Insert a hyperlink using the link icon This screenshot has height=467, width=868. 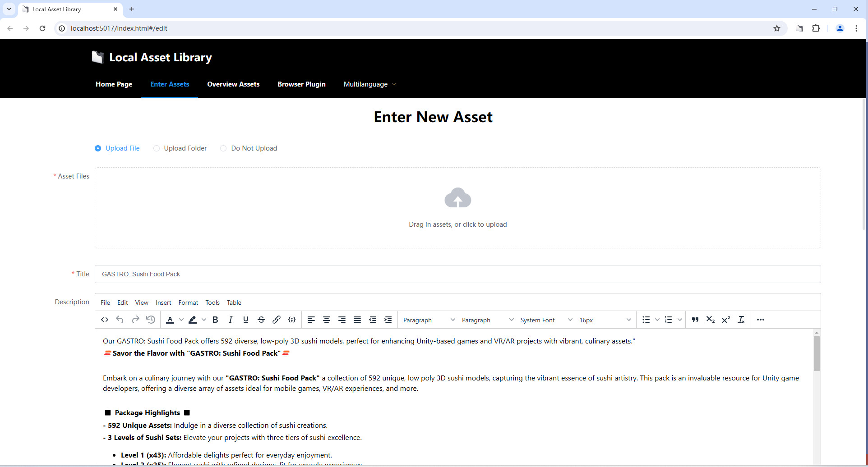point(276,320)
